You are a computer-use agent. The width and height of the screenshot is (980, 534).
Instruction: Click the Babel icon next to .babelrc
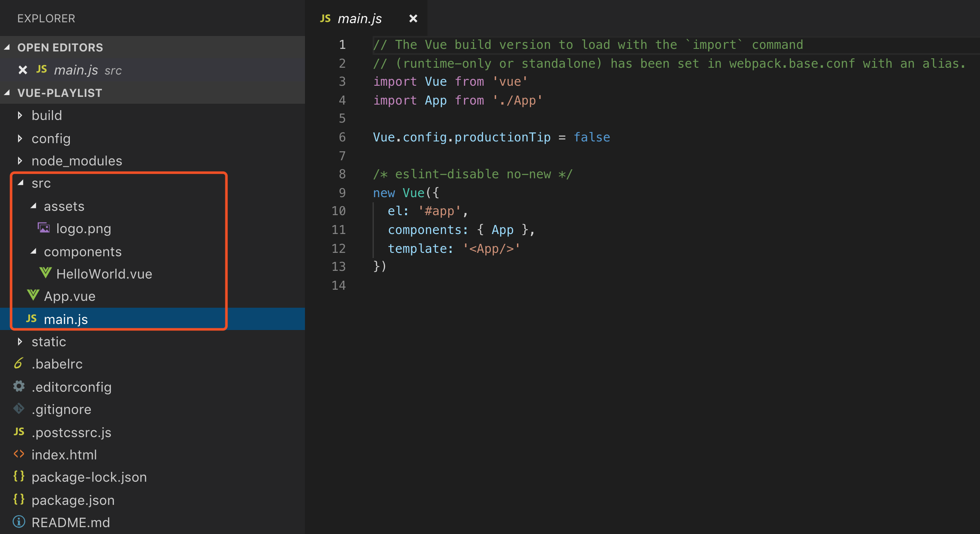[18, 363]
